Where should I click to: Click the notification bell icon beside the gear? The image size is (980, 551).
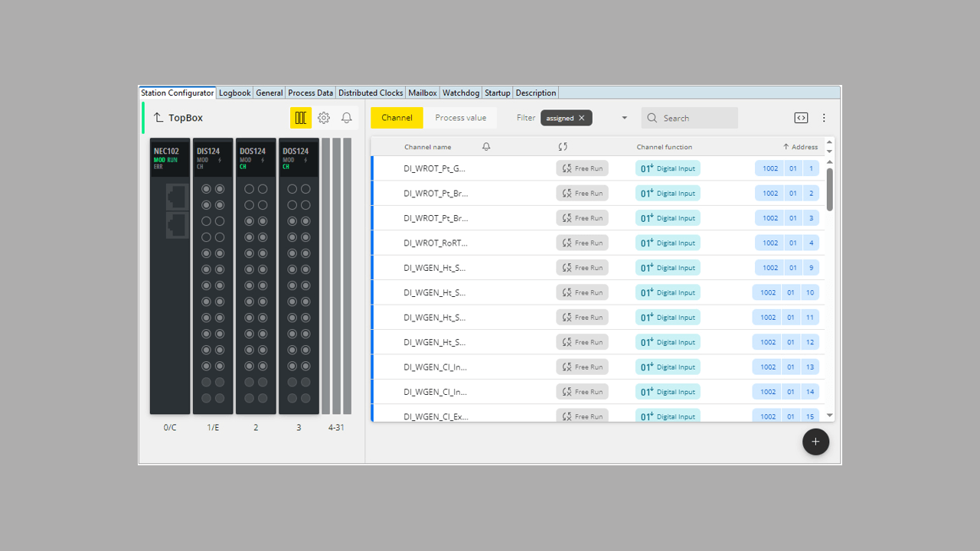346,118
